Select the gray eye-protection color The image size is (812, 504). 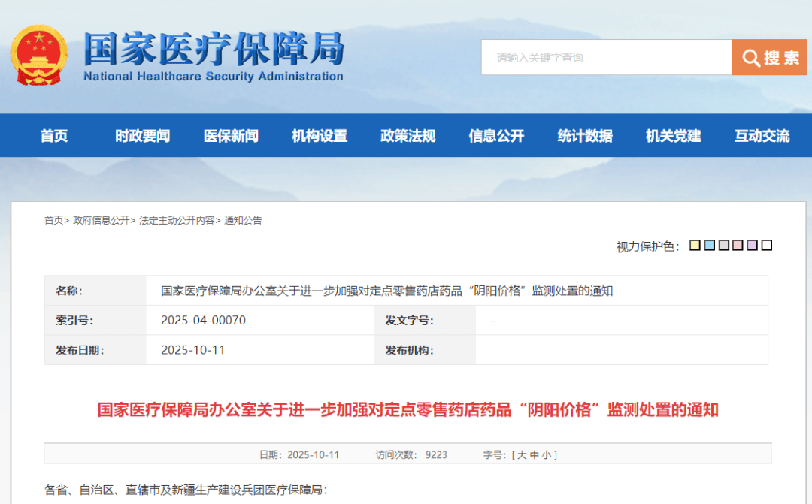tap(723, 245)
